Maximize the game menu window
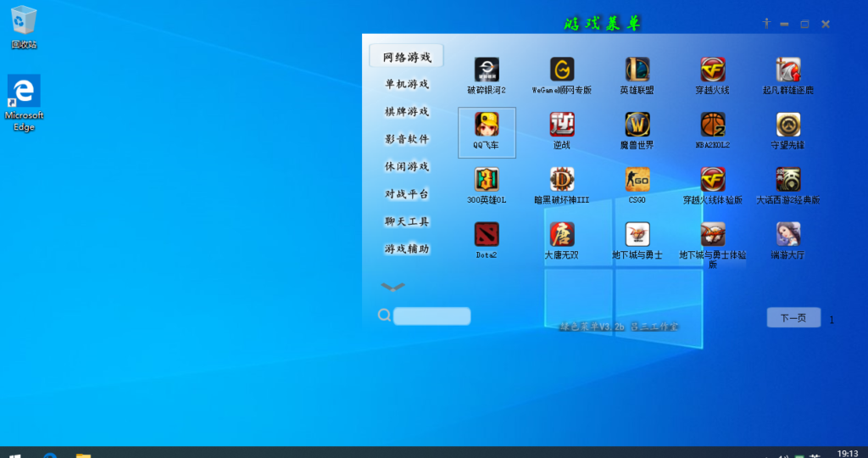Image resolution: width=868 pixels, height=458 pixels. (x=805, y=24)
